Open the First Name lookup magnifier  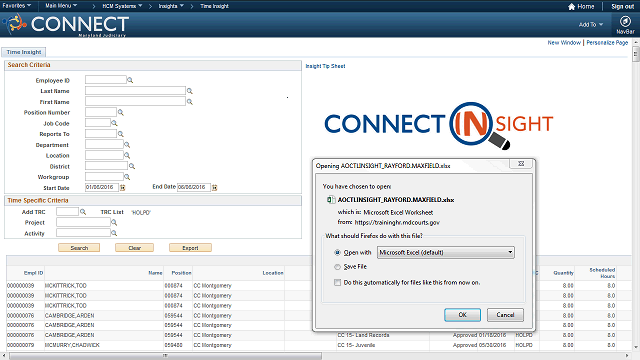189,102
